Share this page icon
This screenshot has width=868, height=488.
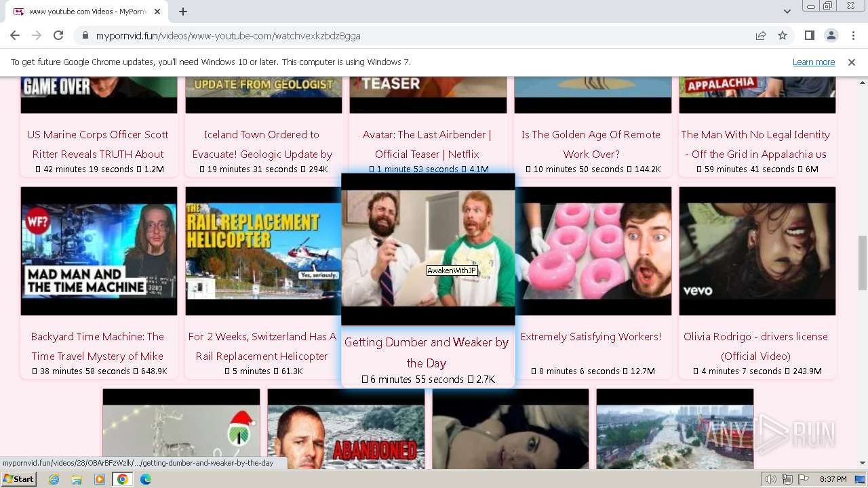coord(761,35)
